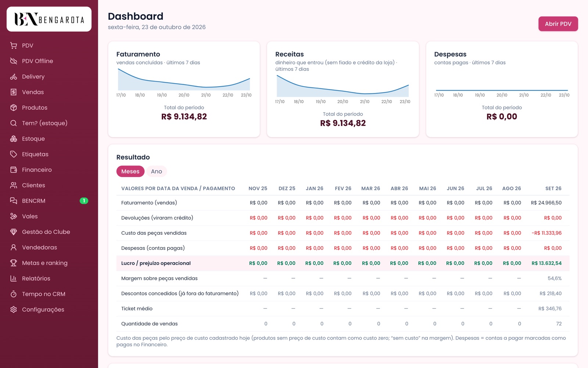
Task: Click the BENCRM notification badge
Action: click(x=84, y=201)
